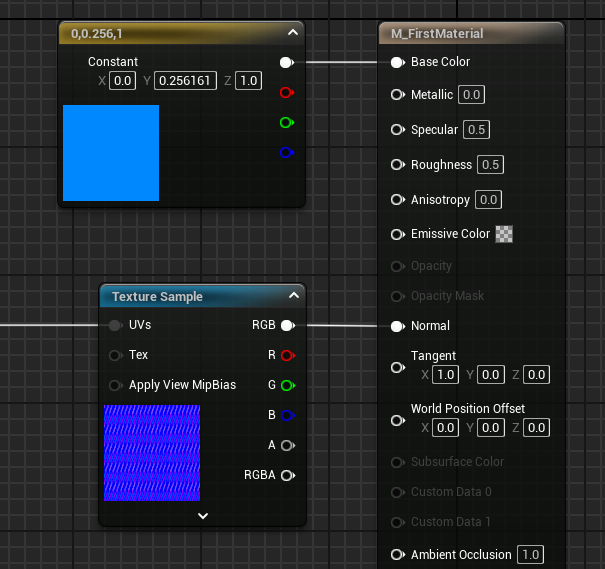Click the white RGB output pin of Constant node
The image size is (605, 569).
click(287, 62)
